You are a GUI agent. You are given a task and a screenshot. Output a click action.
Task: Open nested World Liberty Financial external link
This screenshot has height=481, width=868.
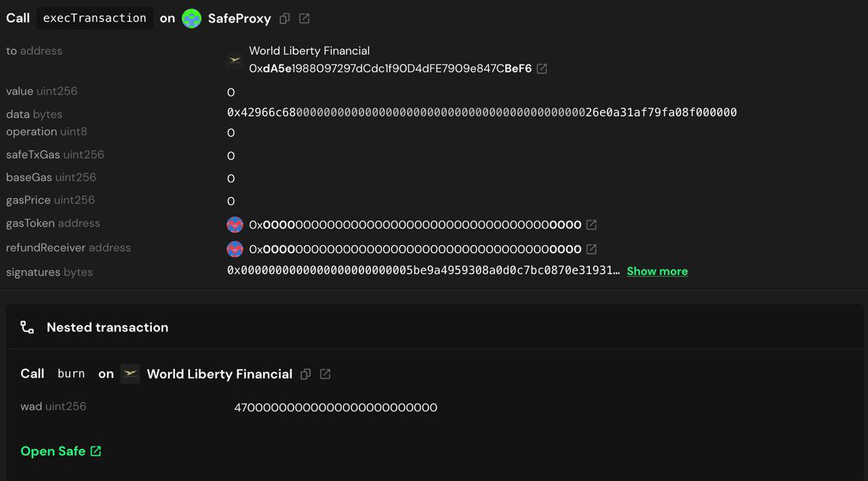point(325,374)
